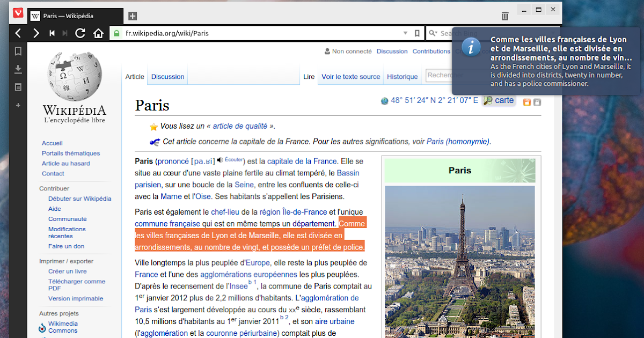Click the URL address field

263,33
